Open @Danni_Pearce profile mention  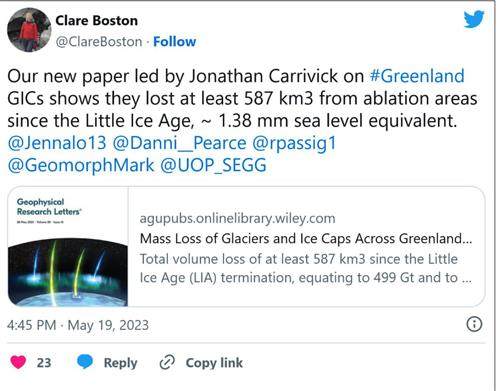pos(179,143)
